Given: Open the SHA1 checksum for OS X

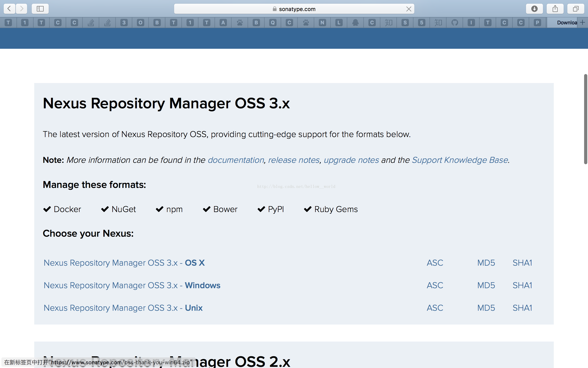Looking at the screenshot, I should tap(522, 263).
